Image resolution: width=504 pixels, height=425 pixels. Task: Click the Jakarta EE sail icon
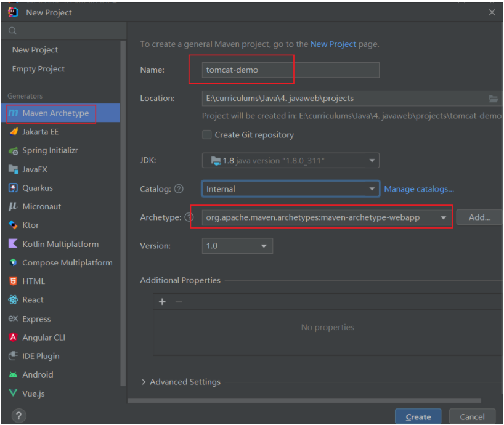(14, 132)
